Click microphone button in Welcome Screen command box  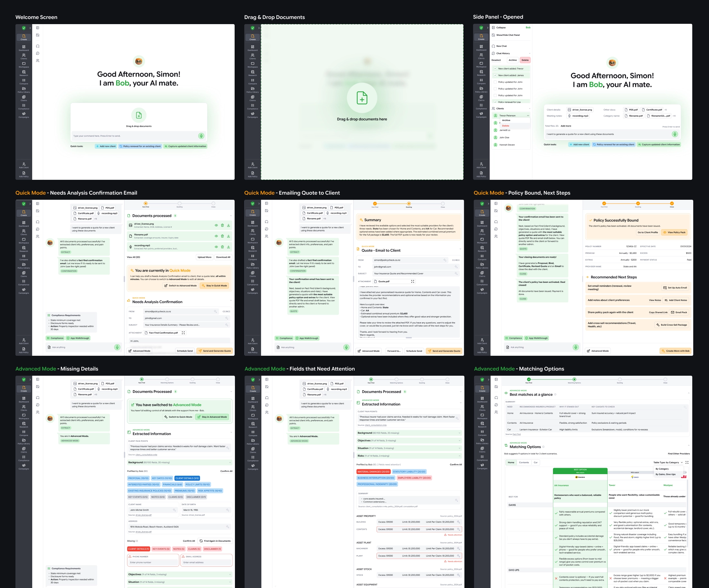[201, 136]
